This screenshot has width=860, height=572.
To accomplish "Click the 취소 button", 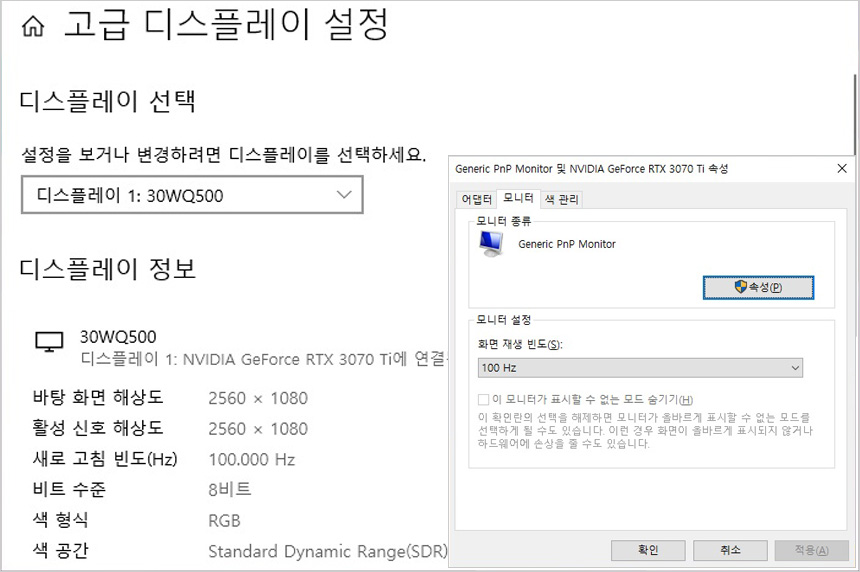I will point(730,550).
